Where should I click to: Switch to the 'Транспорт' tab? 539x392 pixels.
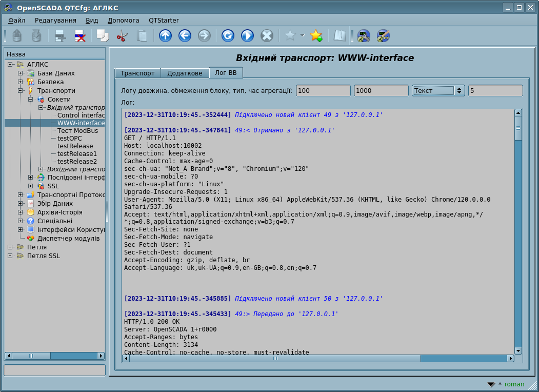click(x=137, y=73)
